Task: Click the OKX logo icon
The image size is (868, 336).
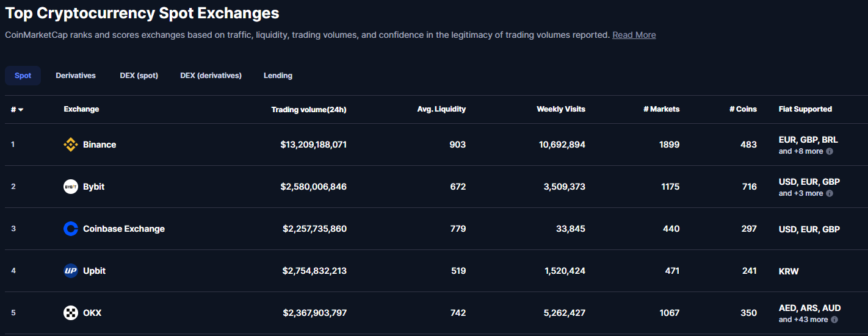Action: (71, 313)
